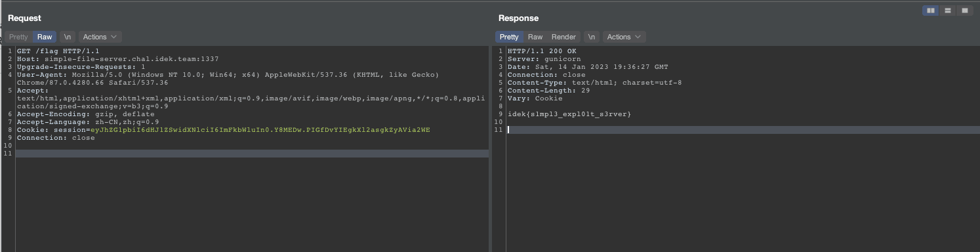Switch Response panel to Pretty view
This screenshot has width=980, height=252.
[509, 37]
